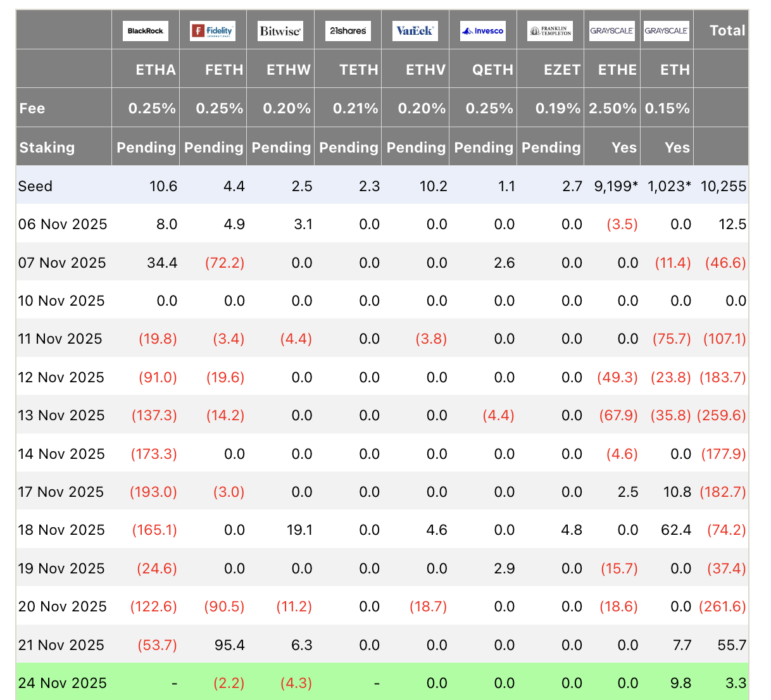Click the Grayscale logo above ETHE
771x700 pixels.
611,30
